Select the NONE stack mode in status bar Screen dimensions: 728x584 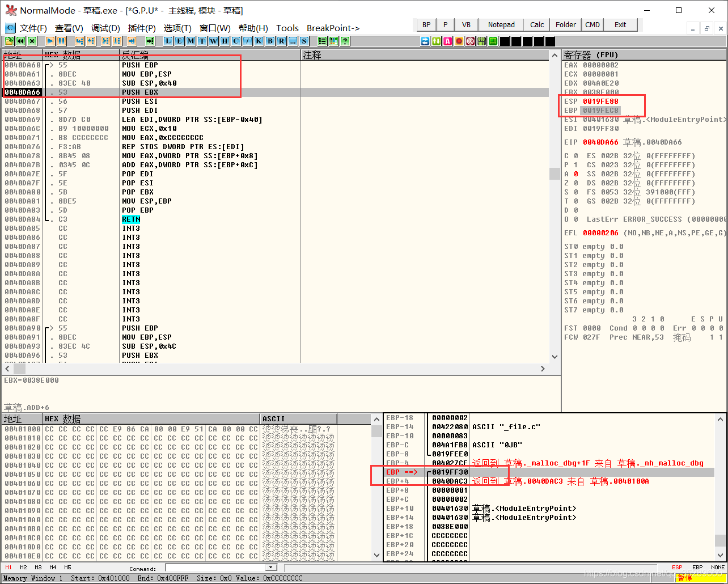pyautogui.click(x=718, y=568)
